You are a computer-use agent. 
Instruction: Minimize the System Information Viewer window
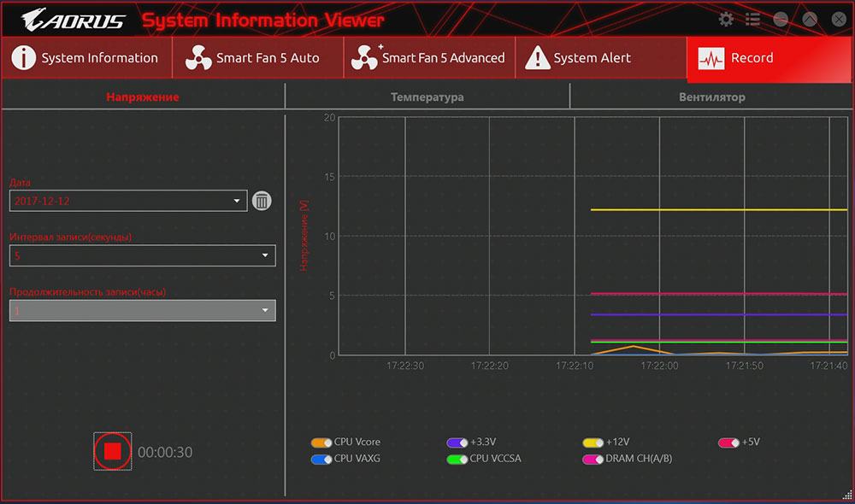[781, 20]
